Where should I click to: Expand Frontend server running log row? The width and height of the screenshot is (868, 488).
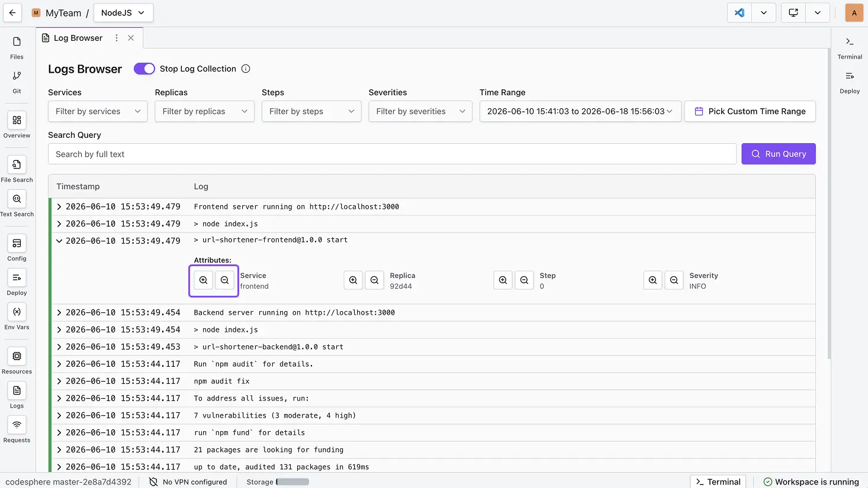coord(59,206)
